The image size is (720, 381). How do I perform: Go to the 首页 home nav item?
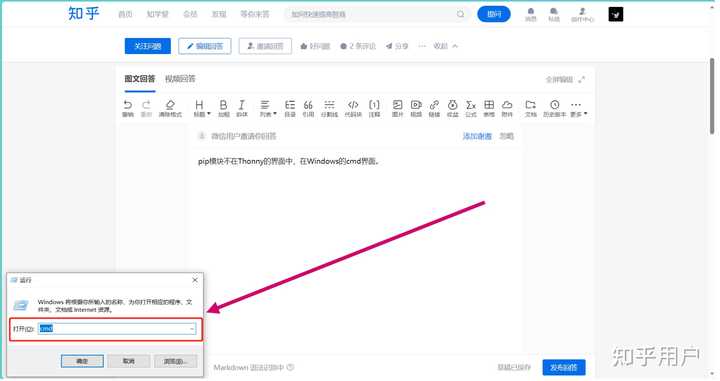pos(125,14)
